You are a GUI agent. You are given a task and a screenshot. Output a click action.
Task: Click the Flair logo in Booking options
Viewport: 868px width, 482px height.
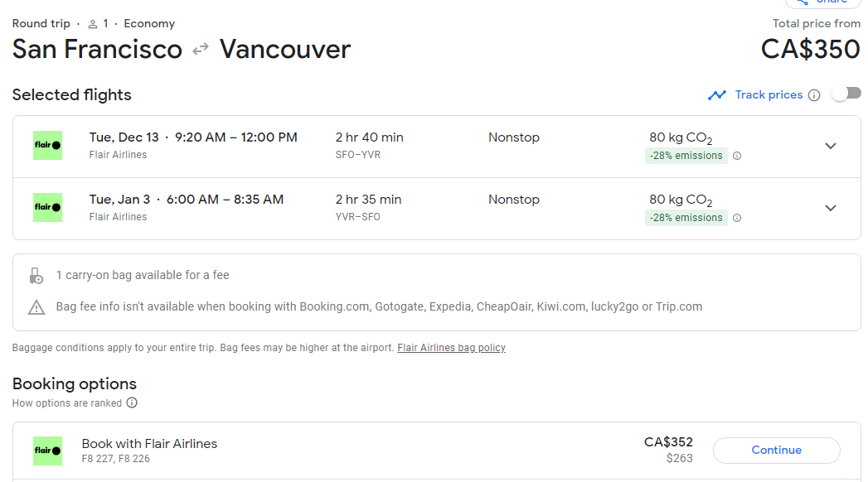click(x=48, y=451)
